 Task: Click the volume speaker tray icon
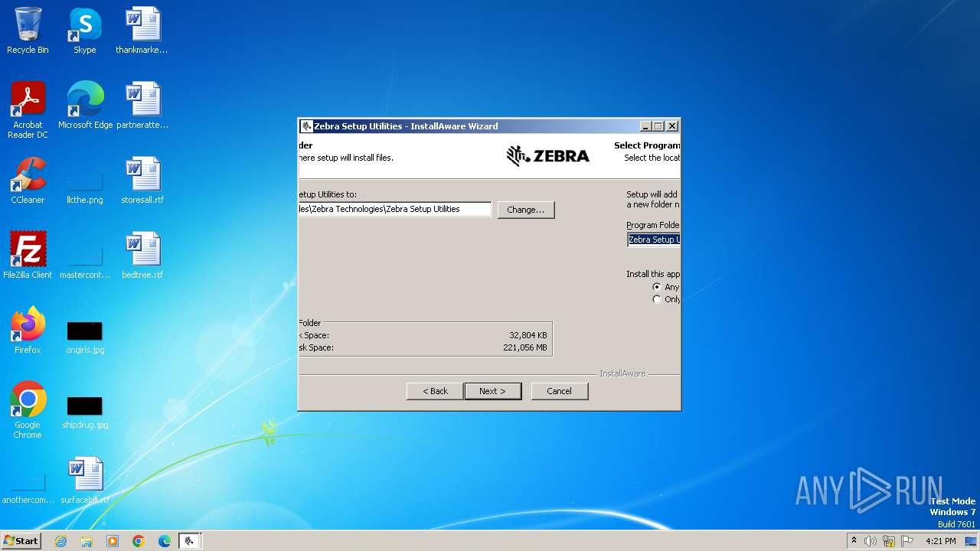pos(871,541)
